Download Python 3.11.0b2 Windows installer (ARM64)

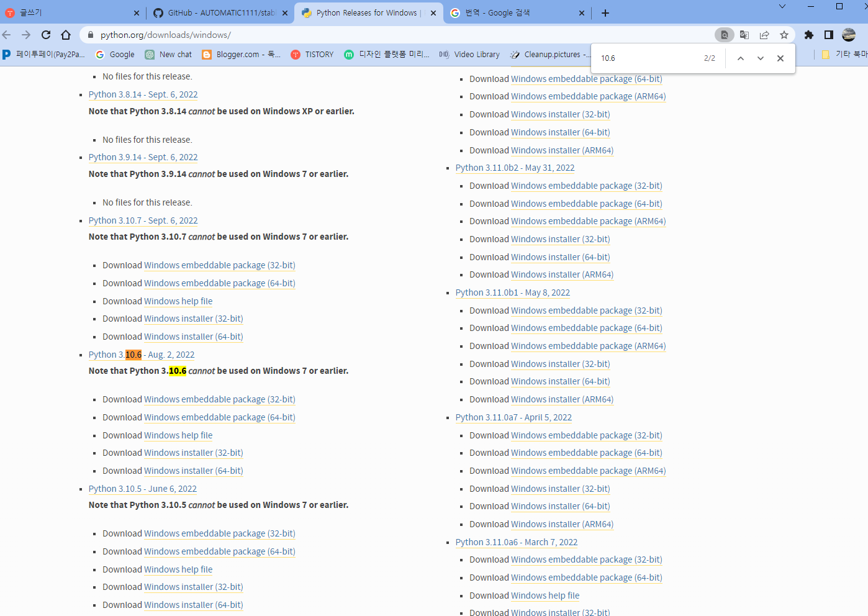(563, 274)
